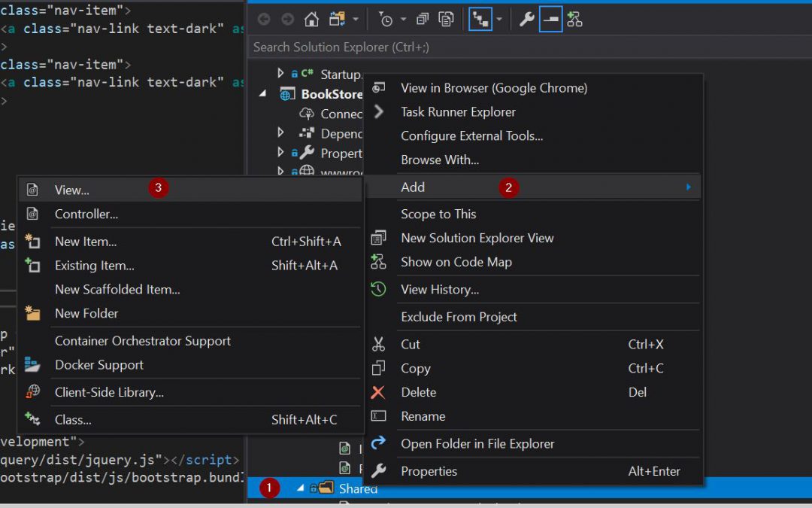Click the Show All Files icon
Image resolution: width=812 pixels, height=508 pixels.
(x=446, y=20)
